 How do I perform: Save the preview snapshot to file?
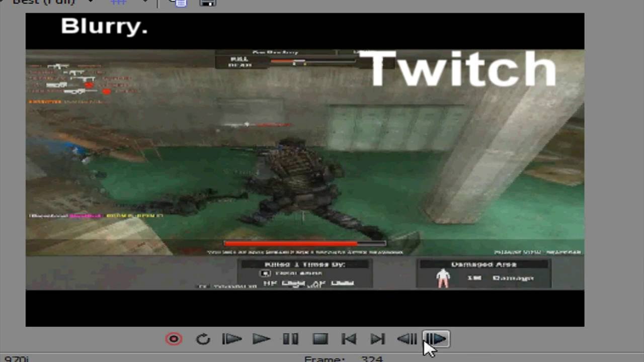point(208,3)
